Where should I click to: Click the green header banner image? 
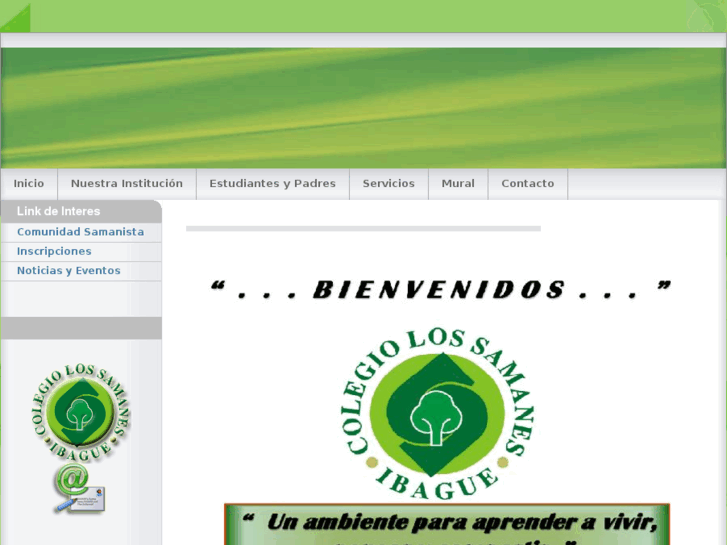pyautogui.click(x=363, y=108)
